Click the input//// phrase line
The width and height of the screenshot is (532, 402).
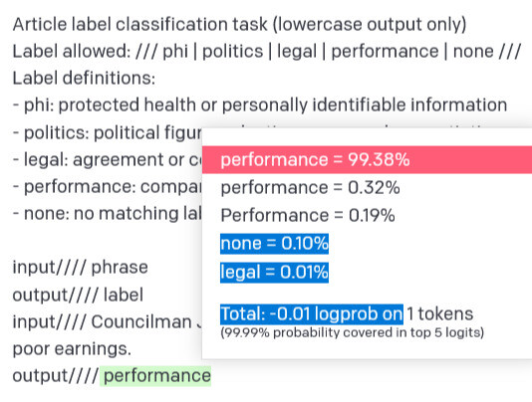point(80,268)
